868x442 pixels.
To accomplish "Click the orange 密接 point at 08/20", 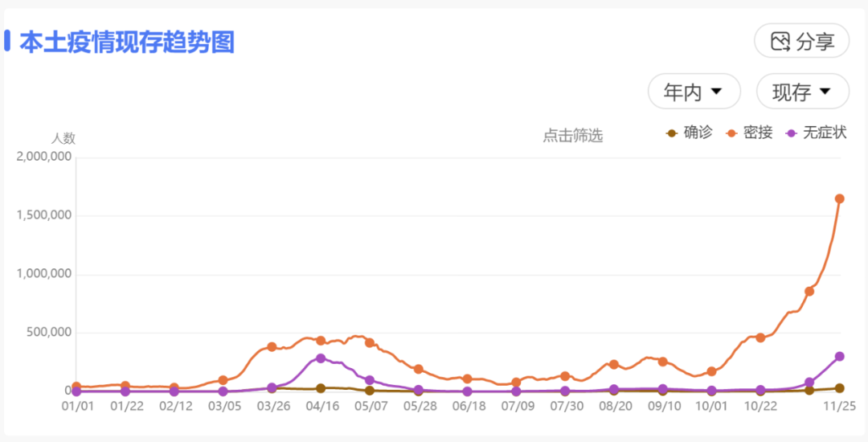I will coord(614,364).
